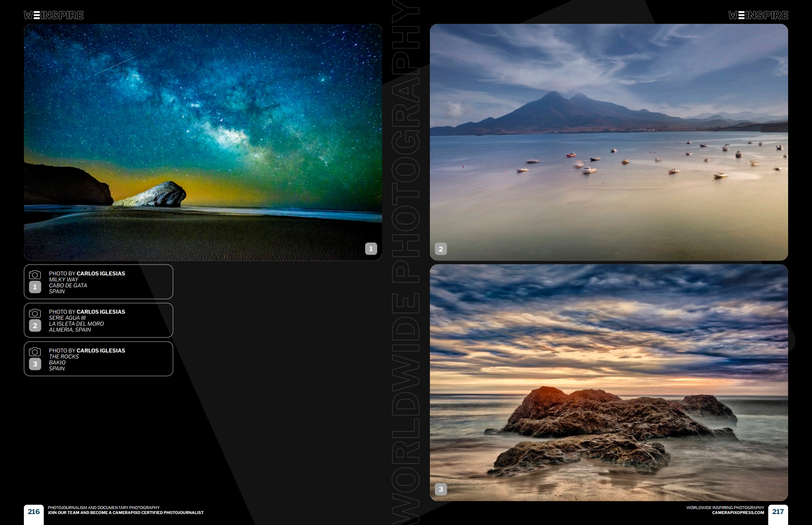This screenshot has height=525, width=812.
Task: Click 'LA ISLETA DEL MORO' text
Action: pos(77,324)
